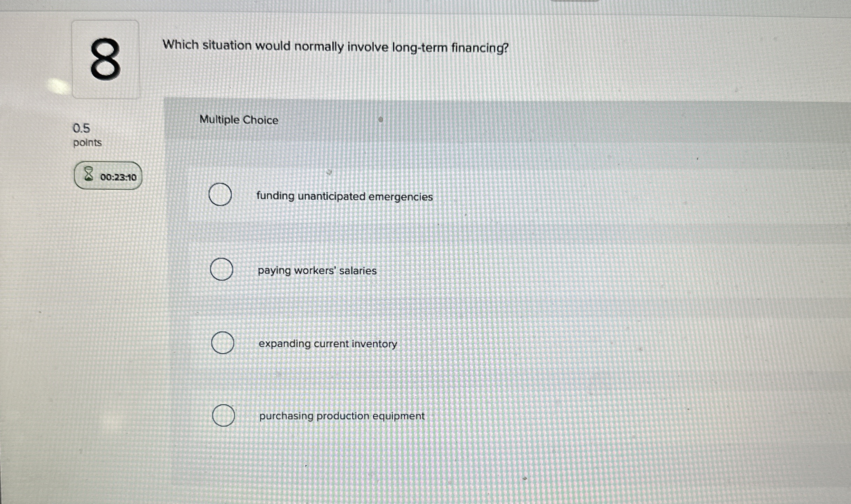Select the radio button for purchasing production equipment
851x504 pixels.
tap(224, 415)
